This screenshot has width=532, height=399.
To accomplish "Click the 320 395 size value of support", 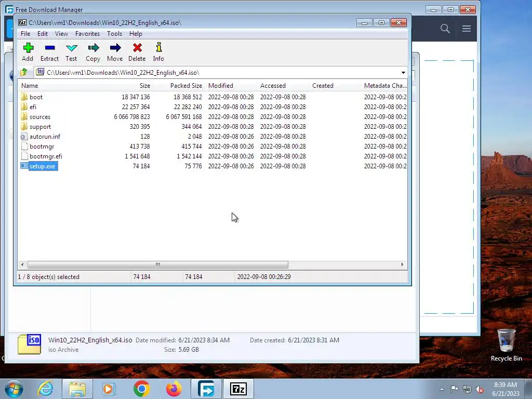I will click(x=139, y=127).
